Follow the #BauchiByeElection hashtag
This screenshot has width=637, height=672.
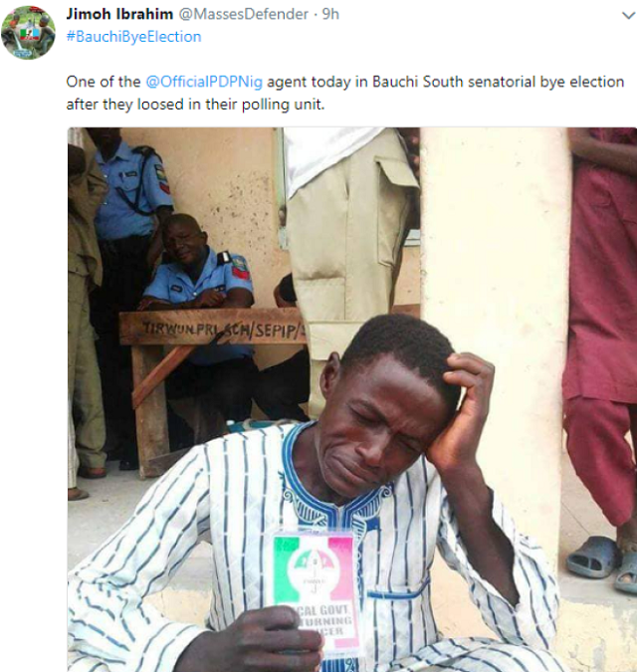point(133,36)
